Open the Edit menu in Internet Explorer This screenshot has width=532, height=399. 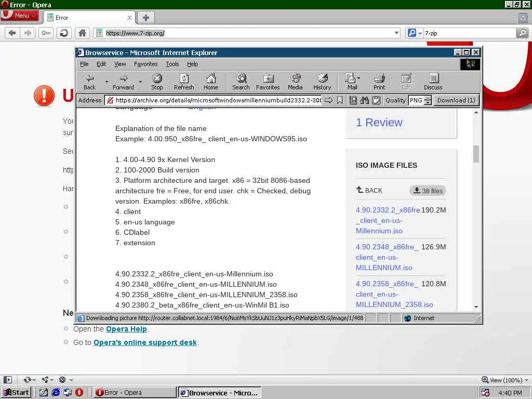click(101, 64)
